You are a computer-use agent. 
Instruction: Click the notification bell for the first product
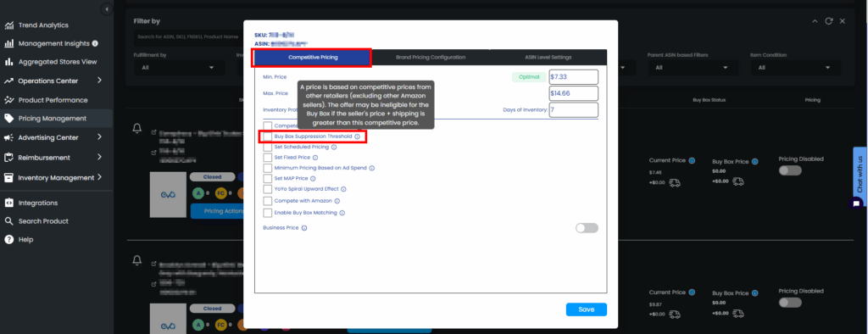point(137,128)
